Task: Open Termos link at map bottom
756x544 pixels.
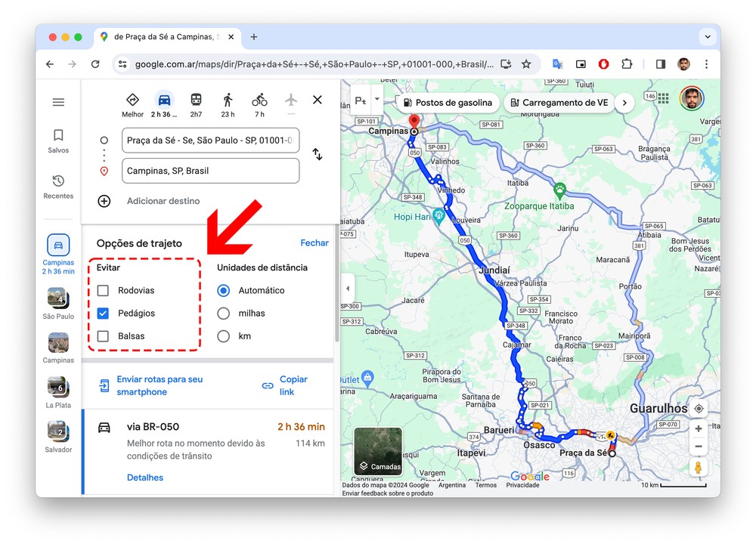Action: pyautogui.click(x=485, y=485)
